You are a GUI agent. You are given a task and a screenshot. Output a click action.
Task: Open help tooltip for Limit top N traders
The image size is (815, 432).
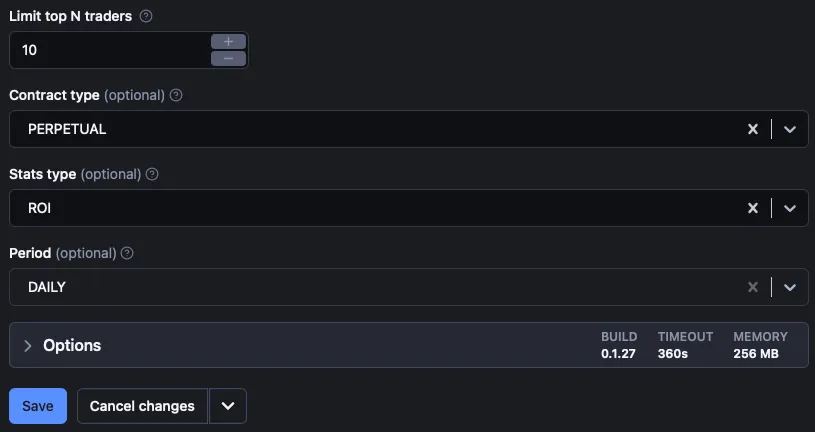146,16
